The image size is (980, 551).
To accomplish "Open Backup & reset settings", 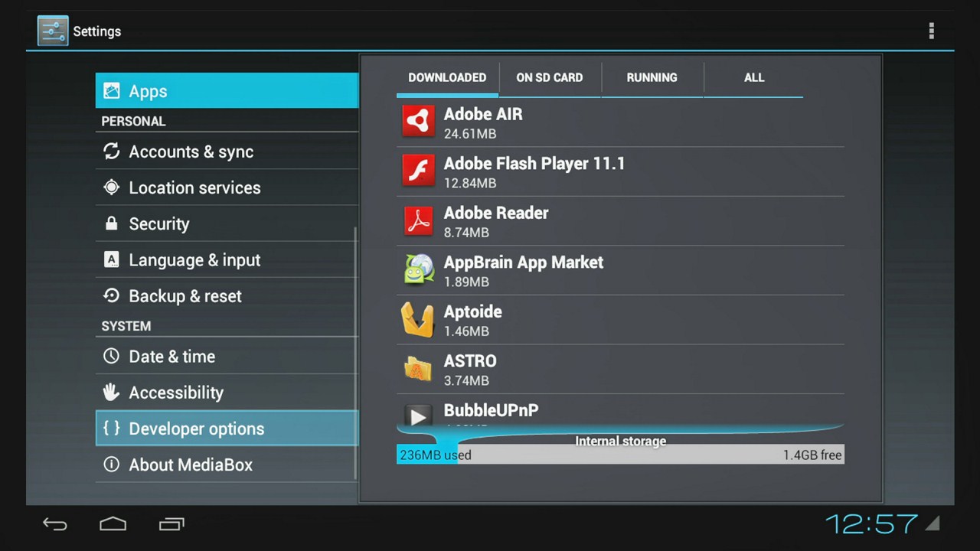I will 227,295.
